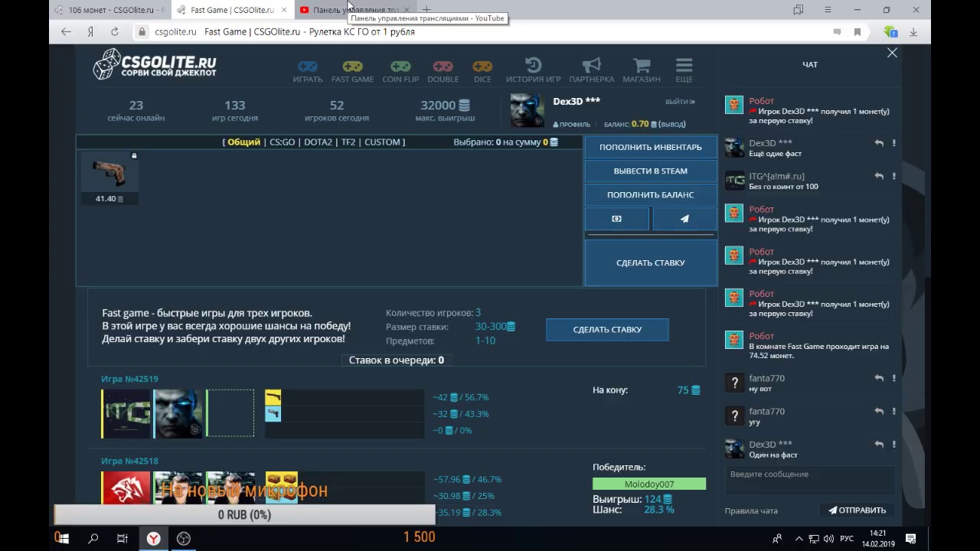Open Windows taskbar search magnifier
The height and width of the screenshot is (551, 980).
[x=93, y=539]
